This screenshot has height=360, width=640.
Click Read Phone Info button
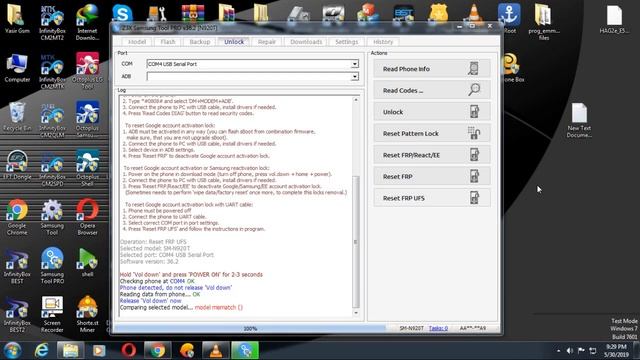point(431,69)
